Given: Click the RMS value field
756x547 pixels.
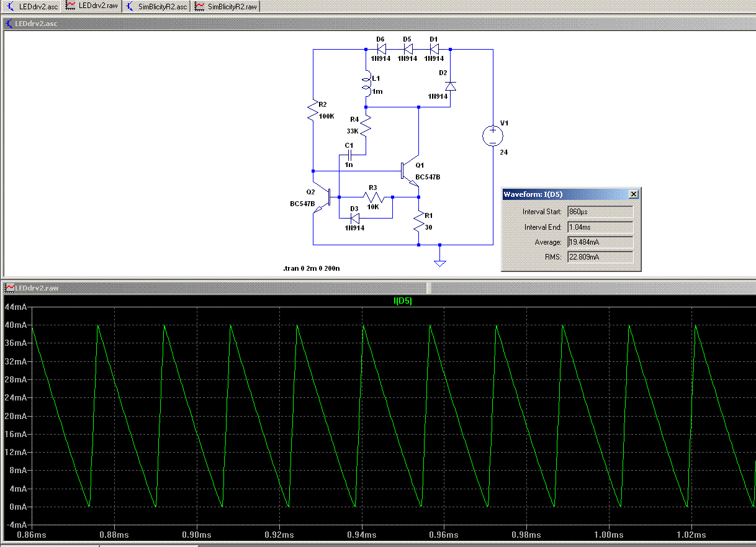Looking at the screenshot, I should (x=600, y=256).
